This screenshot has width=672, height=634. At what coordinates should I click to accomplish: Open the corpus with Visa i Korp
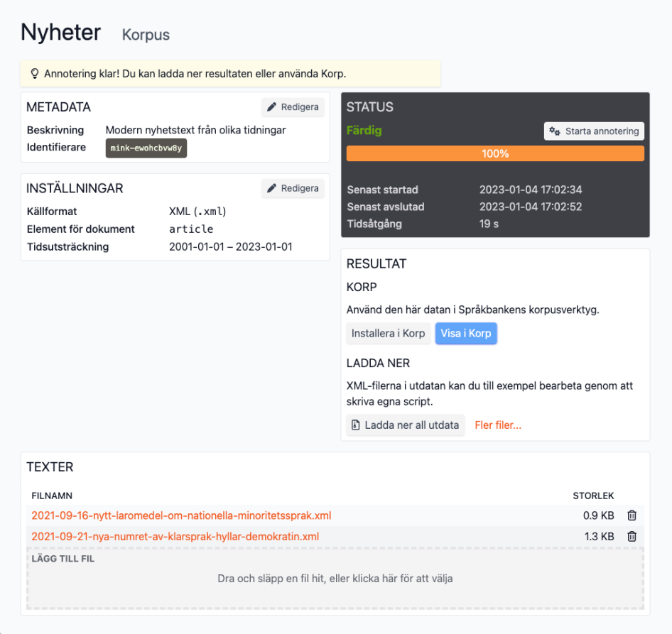click(465, 333)
